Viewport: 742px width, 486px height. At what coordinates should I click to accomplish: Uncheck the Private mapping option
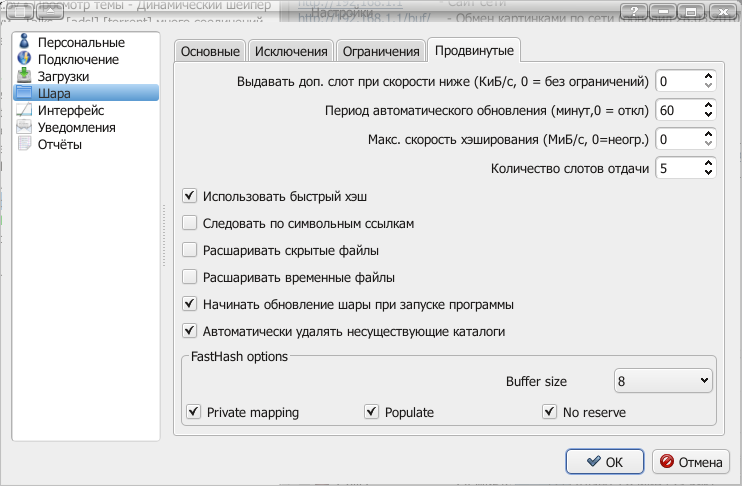coord(194,412)
